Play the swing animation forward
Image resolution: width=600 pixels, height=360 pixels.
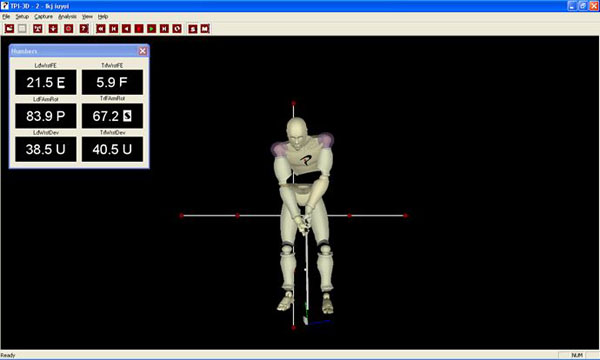click(x=152, y=29)
